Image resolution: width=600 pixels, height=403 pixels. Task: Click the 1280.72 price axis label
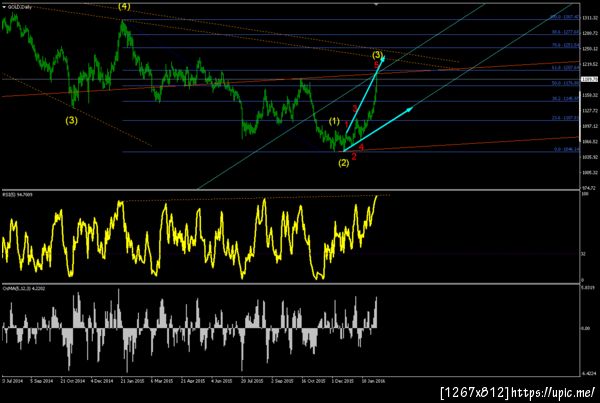(590, 33)
